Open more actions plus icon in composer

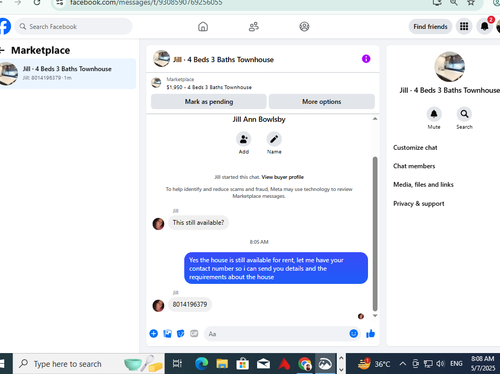coord(154,333)
